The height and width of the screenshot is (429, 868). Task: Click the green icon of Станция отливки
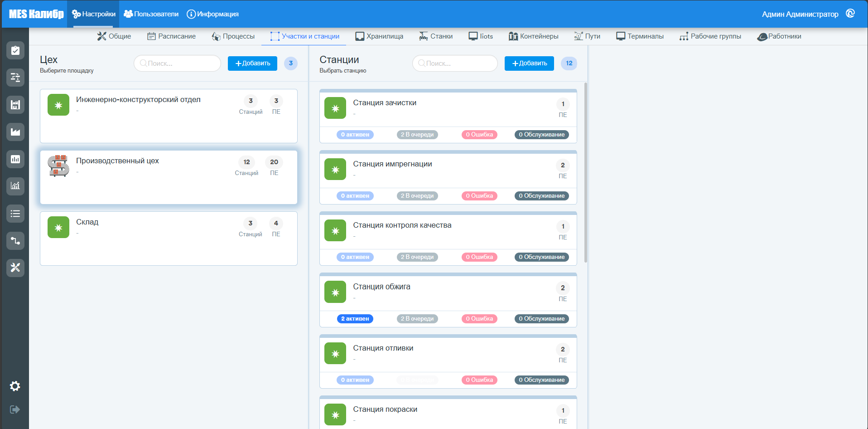coord(335,354)
